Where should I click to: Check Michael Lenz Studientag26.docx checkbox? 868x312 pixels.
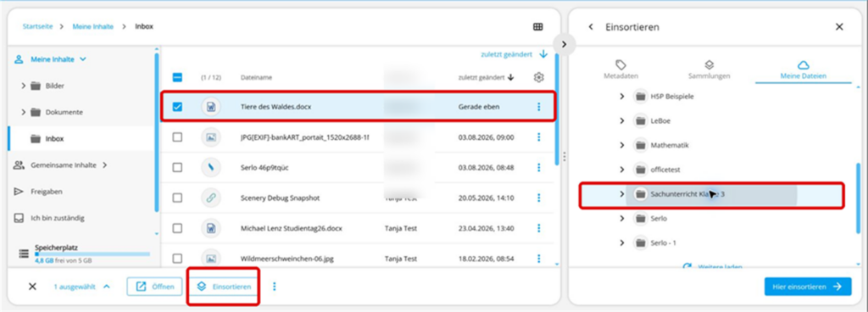coord(178,228)
